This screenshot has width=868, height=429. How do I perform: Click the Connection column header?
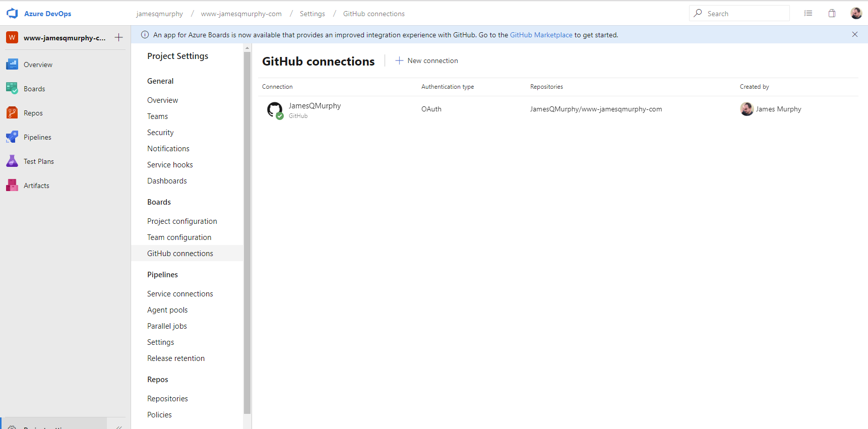pos(277,87)
